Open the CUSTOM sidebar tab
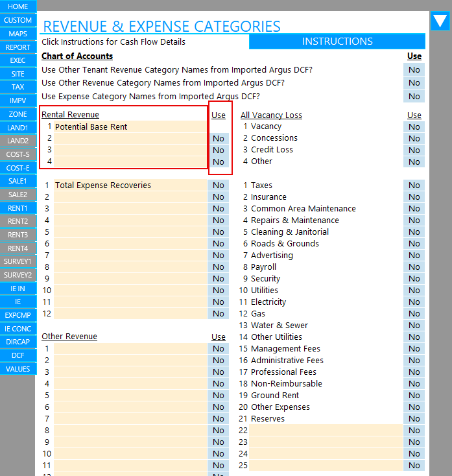The width and height of the screenshot is (452, 476). coord(18,20)
